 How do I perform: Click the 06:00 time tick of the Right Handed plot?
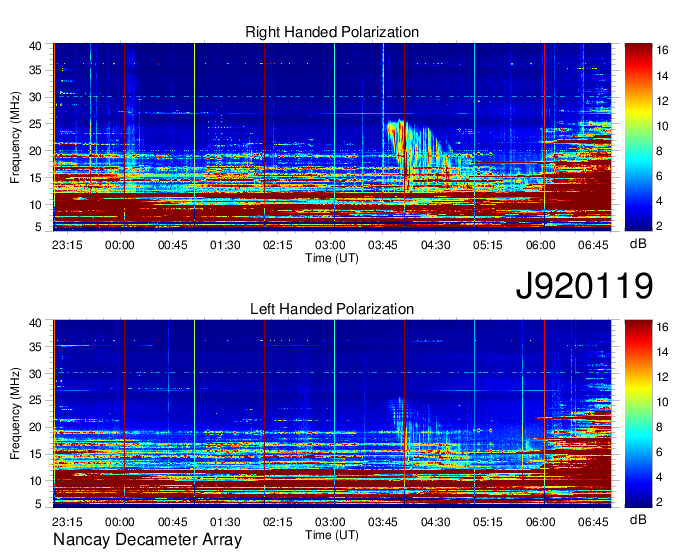coord(540,245)
